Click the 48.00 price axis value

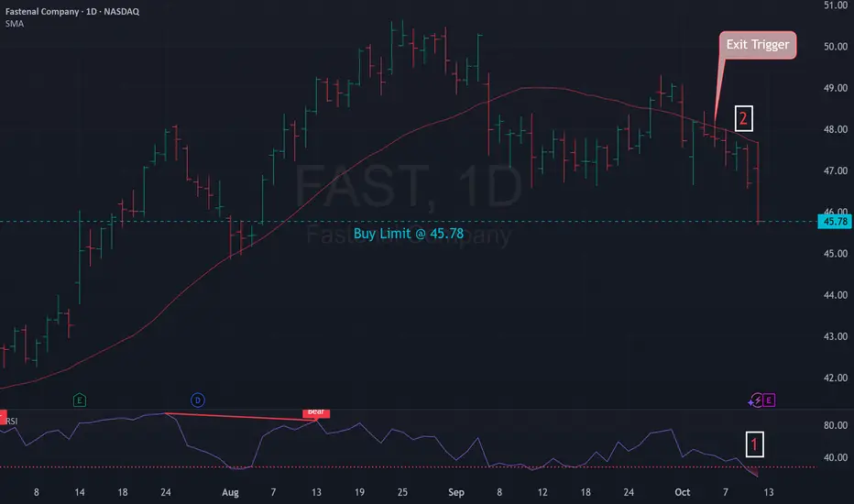pos(836,130)
